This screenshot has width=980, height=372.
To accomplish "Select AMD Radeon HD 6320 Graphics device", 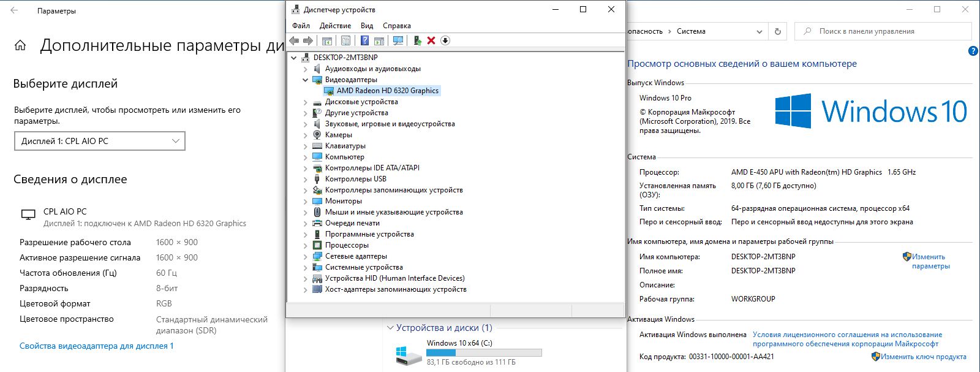I will pyautogui.click(x=388, y=91).
